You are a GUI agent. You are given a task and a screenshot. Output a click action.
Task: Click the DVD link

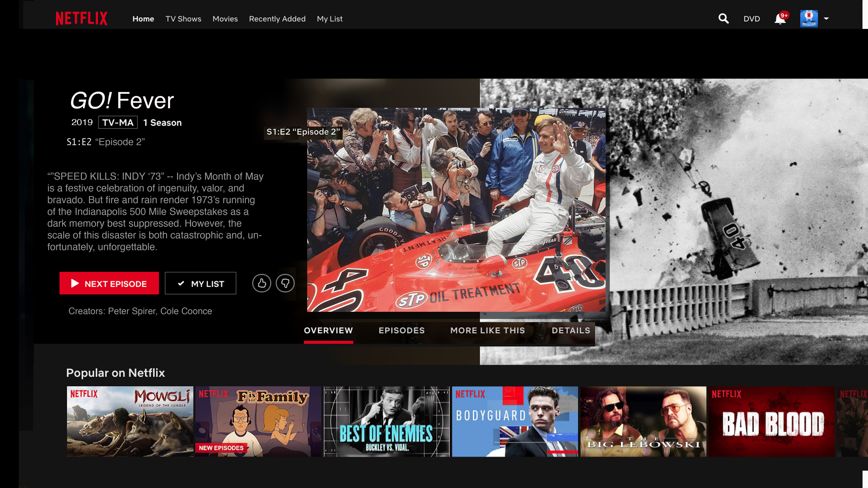click(x=751, y=19)
